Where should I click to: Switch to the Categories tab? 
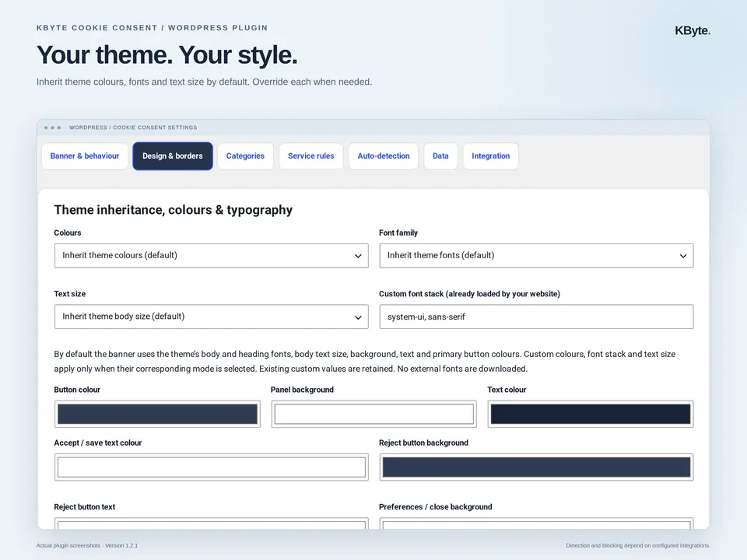[x=245, y=156]
